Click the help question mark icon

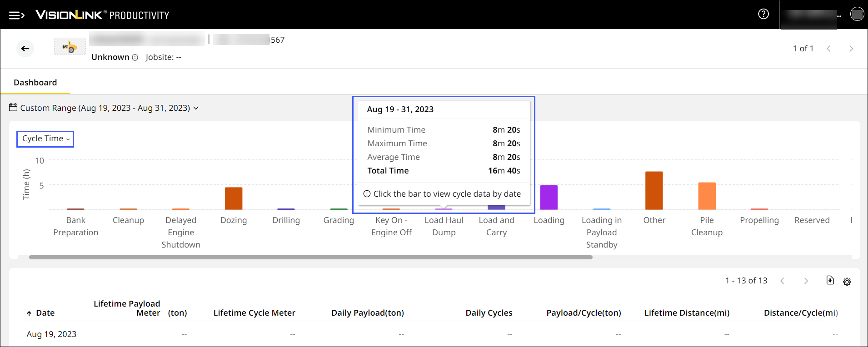click(763, 14)
